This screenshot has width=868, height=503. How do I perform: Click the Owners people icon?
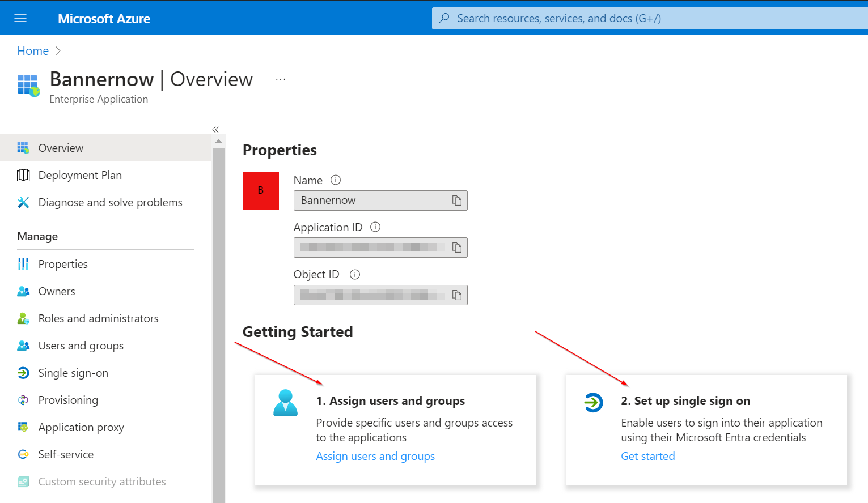pos(23,291)
